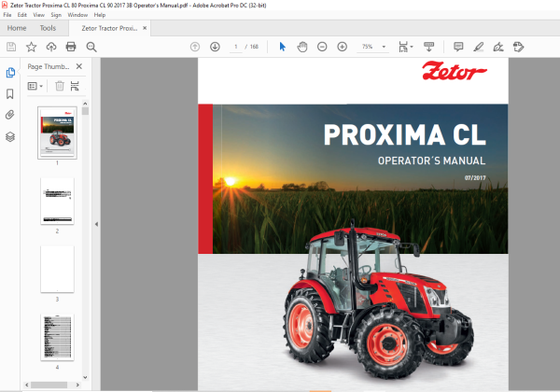Viewport: 560px width, 392px height.
Task: Open the find text magnifier icon
Action: click(x=91, y=47)
